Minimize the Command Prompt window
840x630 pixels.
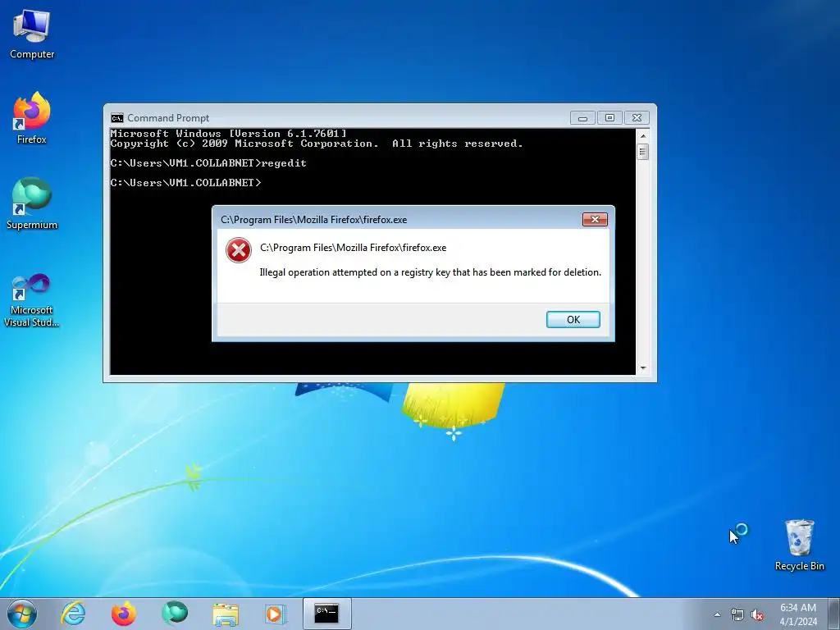(583, 118)
